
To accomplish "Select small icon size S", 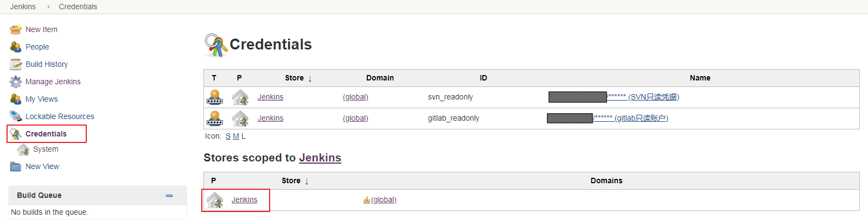I will [x=228, y=136].
